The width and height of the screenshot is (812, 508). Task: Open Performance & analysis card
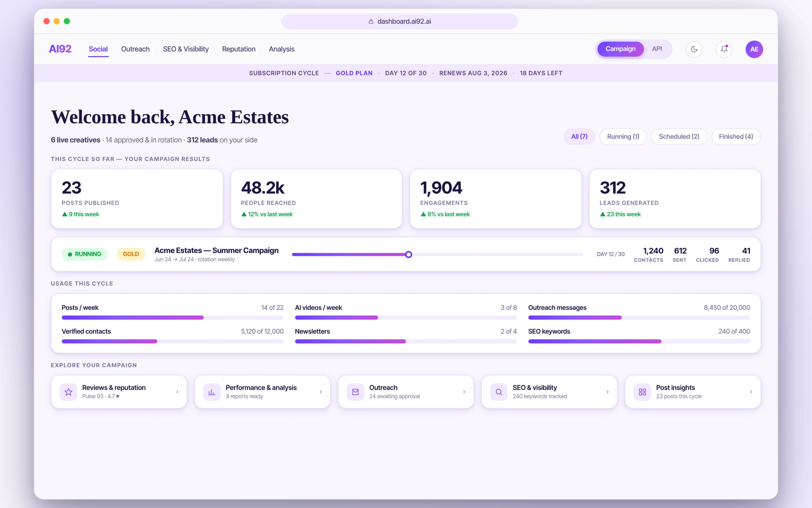tap(262, 392)
